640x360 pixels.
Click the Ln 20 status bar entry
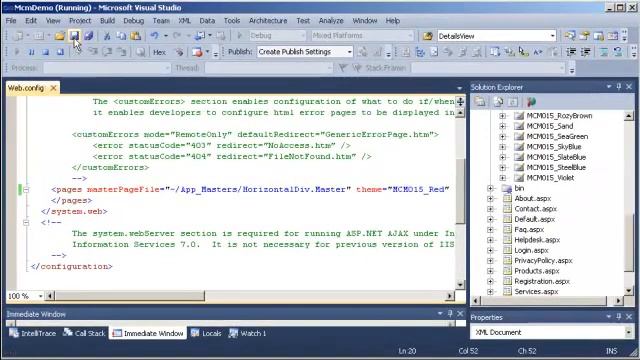(407, 351)
